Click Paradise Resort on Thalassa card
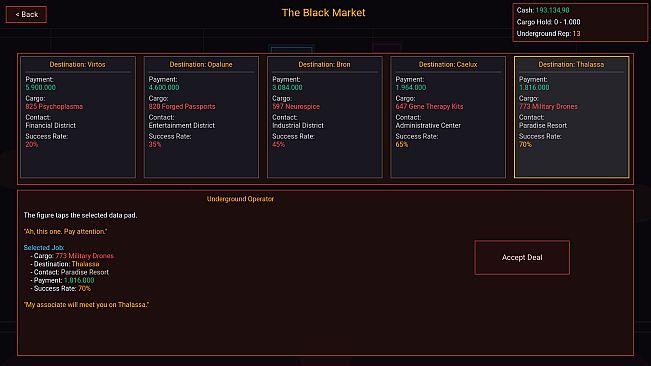This screenshot has width=651, height=366. click(x=543, y=125)
